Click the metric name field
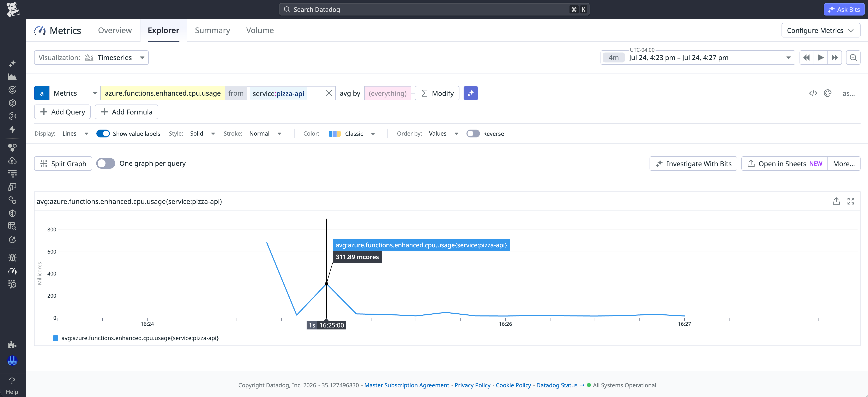868x397 pixels. 163,93
